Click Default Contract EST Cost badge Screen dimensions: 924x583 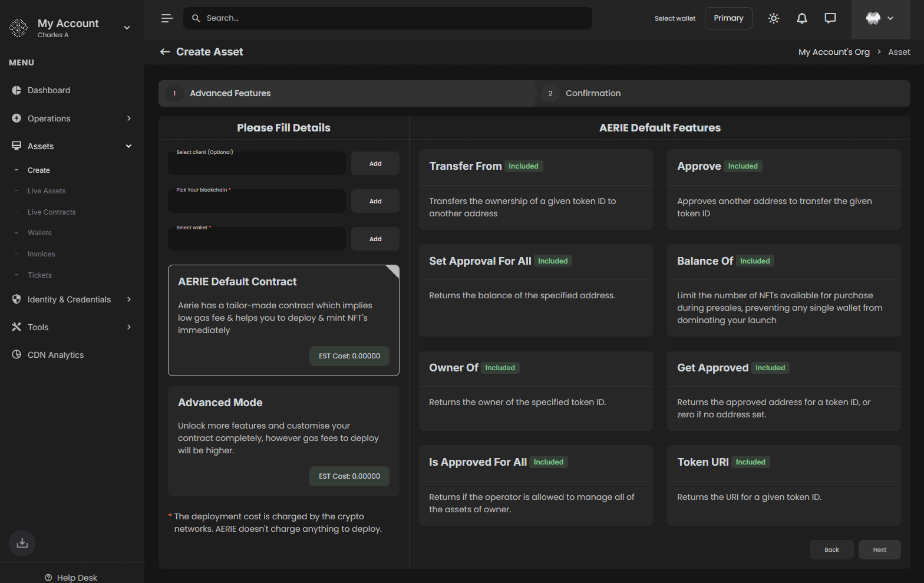click(349, 356)
